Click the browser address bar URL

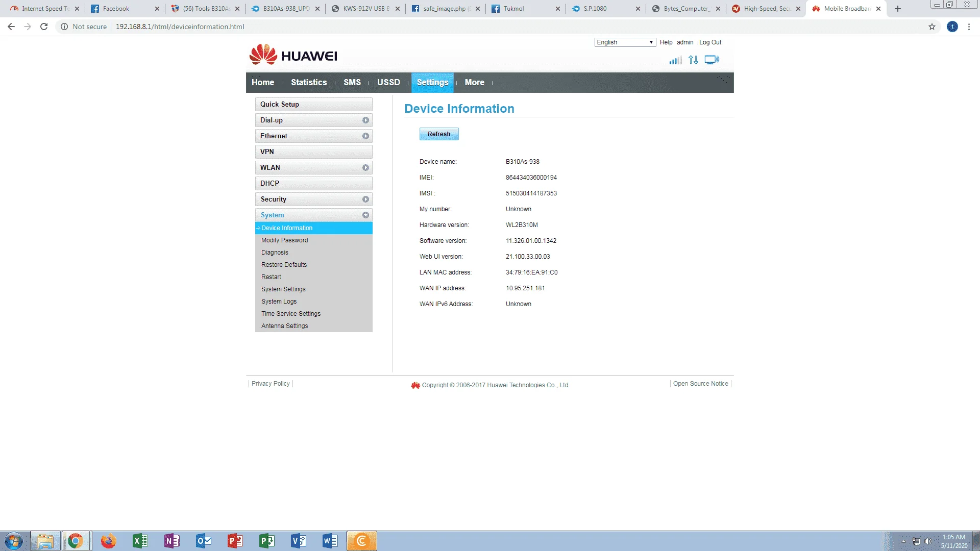180,27
